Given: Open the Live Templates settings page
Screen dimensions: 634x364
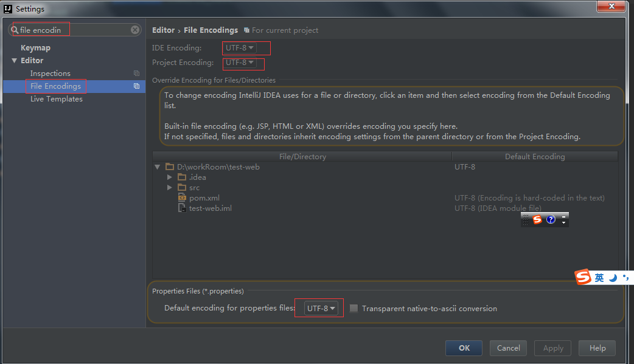Looking at the screenshot, I should pyautogui.click(x=56, y=99).
